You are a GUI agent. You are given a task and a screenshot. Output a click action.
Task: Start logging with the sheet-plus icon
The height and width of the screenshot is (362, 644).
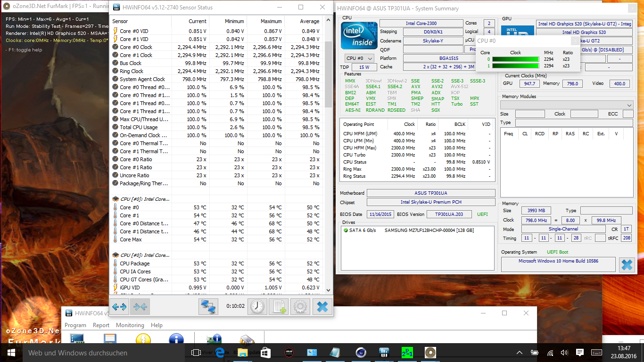[x=279, y=307]
